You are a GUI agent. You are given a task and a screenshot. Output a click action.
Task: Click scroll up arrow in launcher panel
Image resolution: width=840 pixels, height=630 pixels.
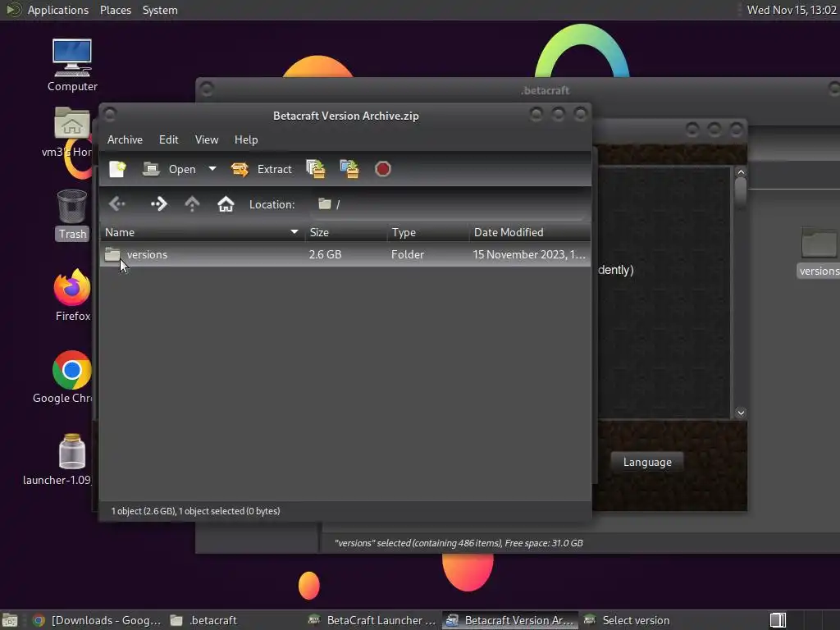tap(741, 172)
